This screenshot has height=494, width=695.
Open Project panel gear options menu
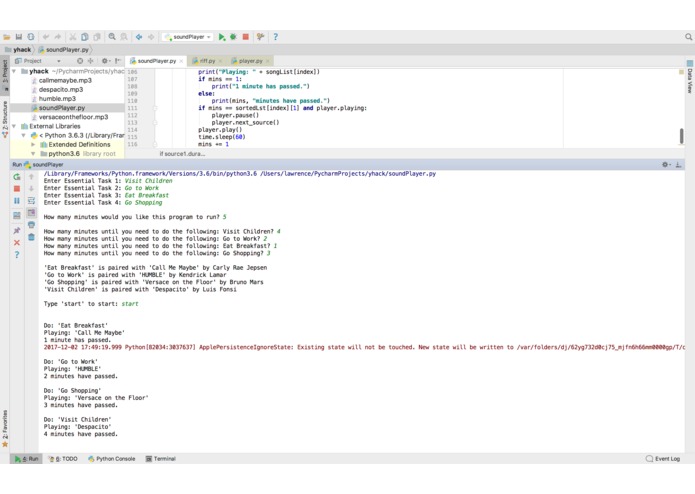coord(105,61)
